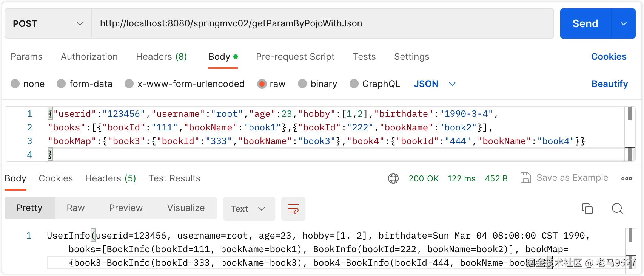This screenshot has width=644, height=276.
Task: Open the Pre-request Script tab
Action: 295,57
